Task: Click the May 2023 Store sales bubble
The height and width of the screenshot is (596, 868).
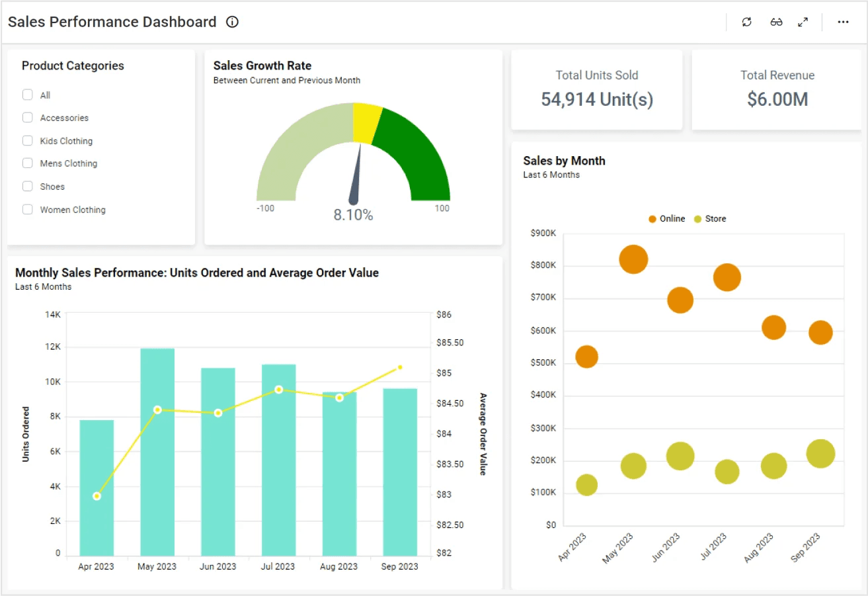Action: [x=633, y=466]
